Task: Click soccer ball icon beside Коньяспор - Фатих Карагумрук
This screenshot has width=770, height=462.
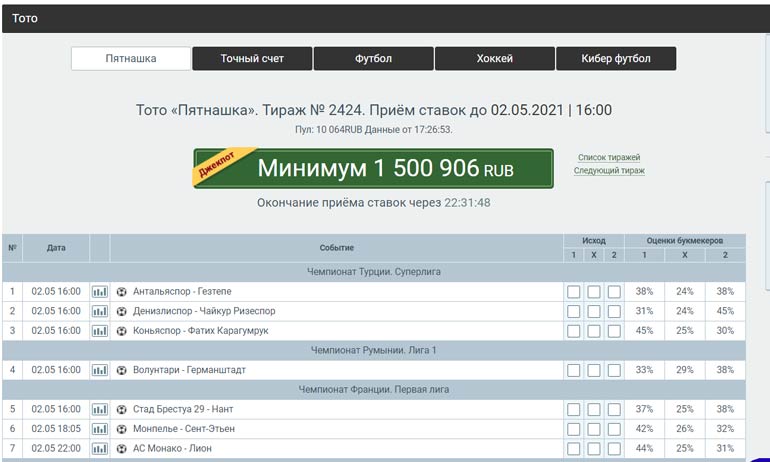Action: click(x=121, y=331)
